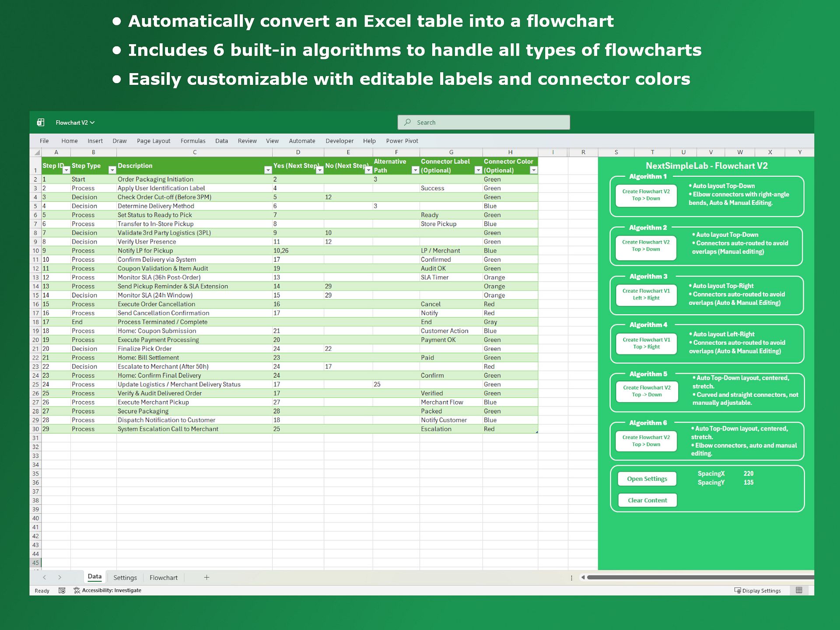Open the Step Type filter dropdown
The height and width of the screenshot is (630, 840).
(112, 170)
